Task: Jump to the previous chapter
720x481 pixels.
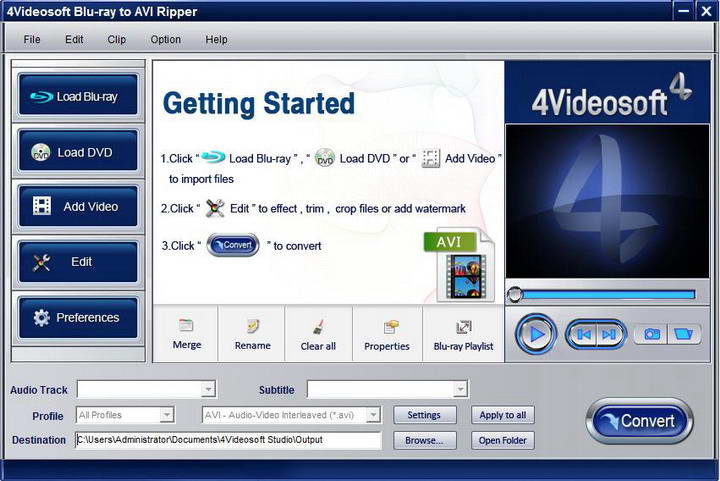Action: coord(583,334)
